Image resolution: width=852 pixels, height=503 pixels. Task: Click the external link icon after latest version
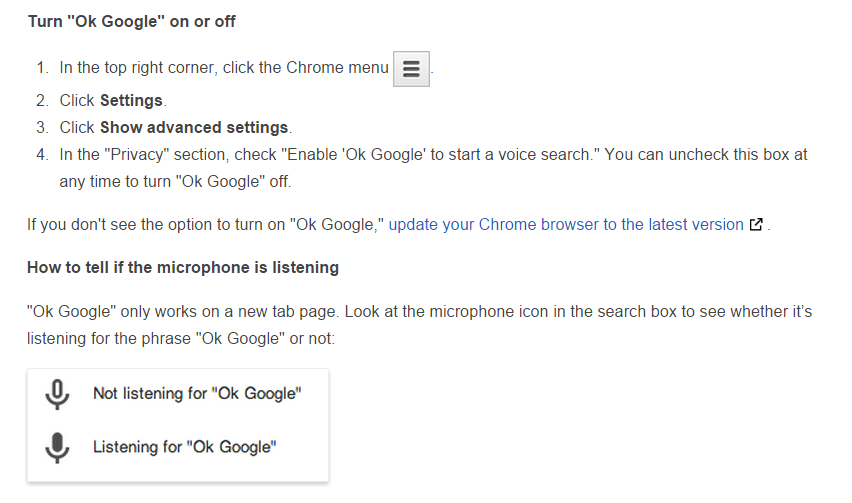point(756,224)
